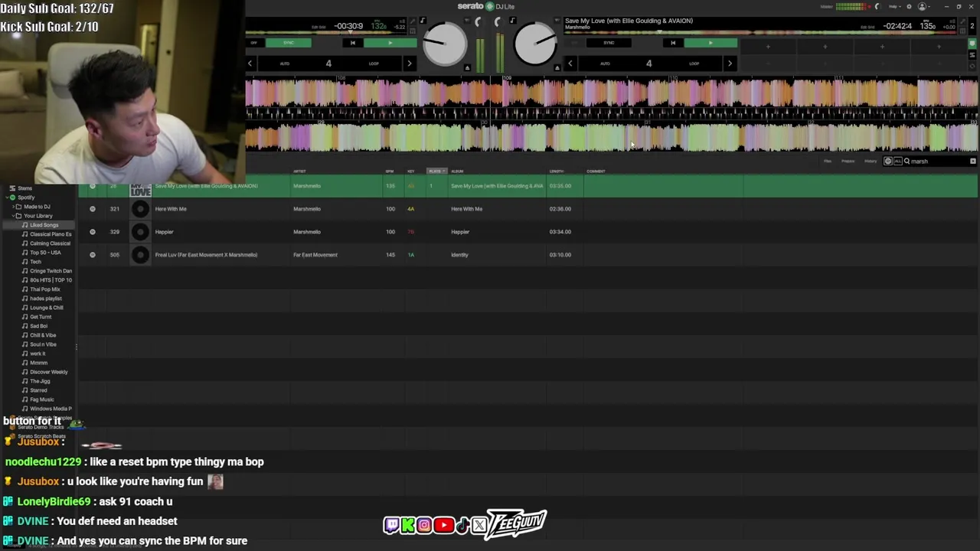Viewport: 980px width, 551px height.
Task: Jump to previous cue on left deck
Action: (352, 43)
